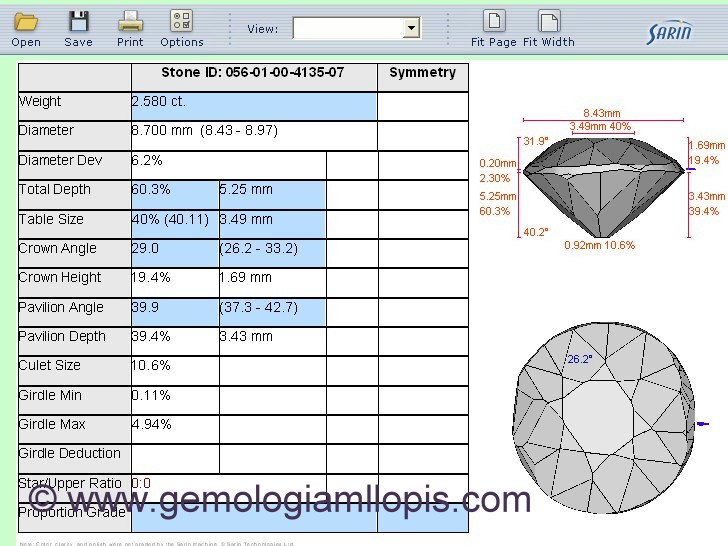Click the Print icon
This screenshot has height=546, width=728.
click(130, 21)
